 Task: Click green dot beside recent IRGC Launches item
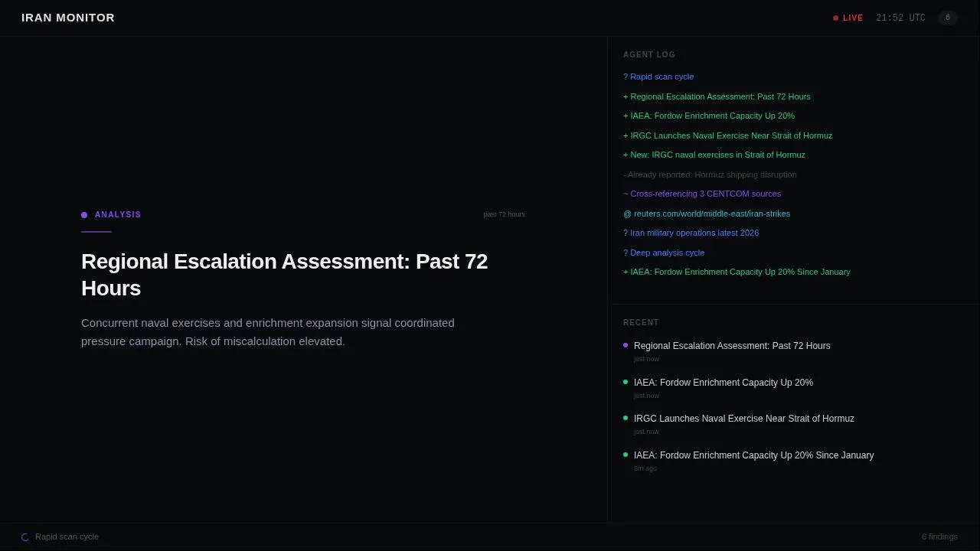click(626, 418)
